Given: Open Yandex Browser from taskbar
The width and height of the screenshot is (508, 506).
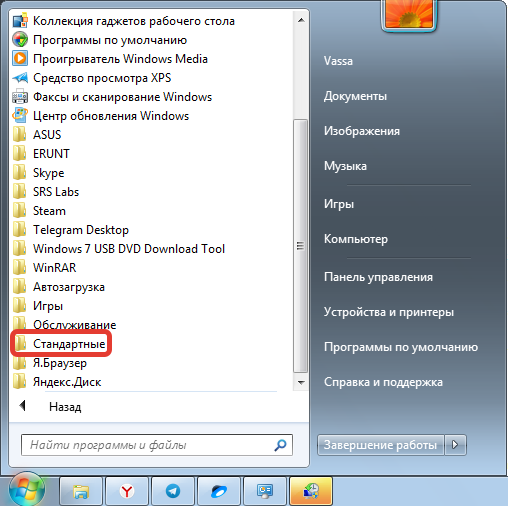Looking at the screenshot, I should 127,491.
